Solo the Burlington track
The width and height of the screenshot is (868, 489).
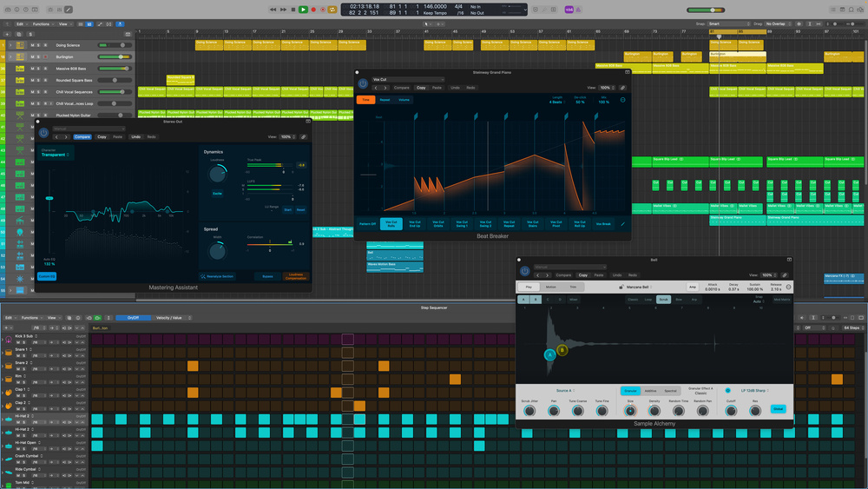pyautogui.click(x=39, y=56)
